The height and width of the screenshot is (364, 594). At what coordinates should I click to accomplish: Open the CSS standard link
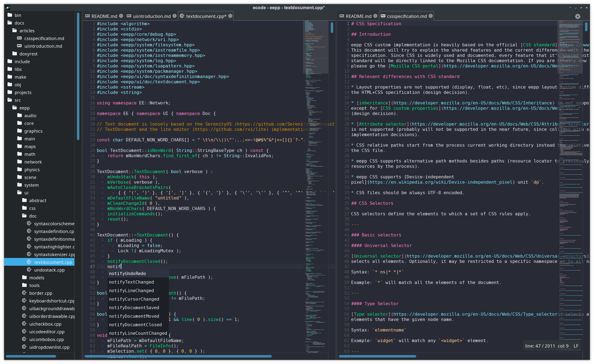pyautogui.click(x=539, y=44)
